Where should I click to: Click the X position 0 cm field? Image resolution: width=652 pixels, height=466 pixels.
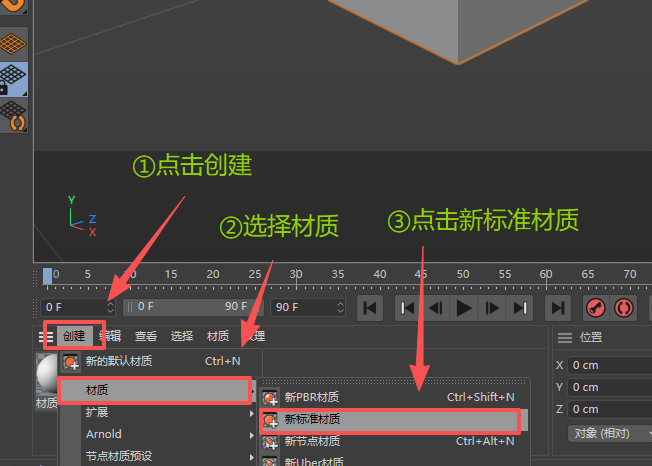click(x=610, y=365)
